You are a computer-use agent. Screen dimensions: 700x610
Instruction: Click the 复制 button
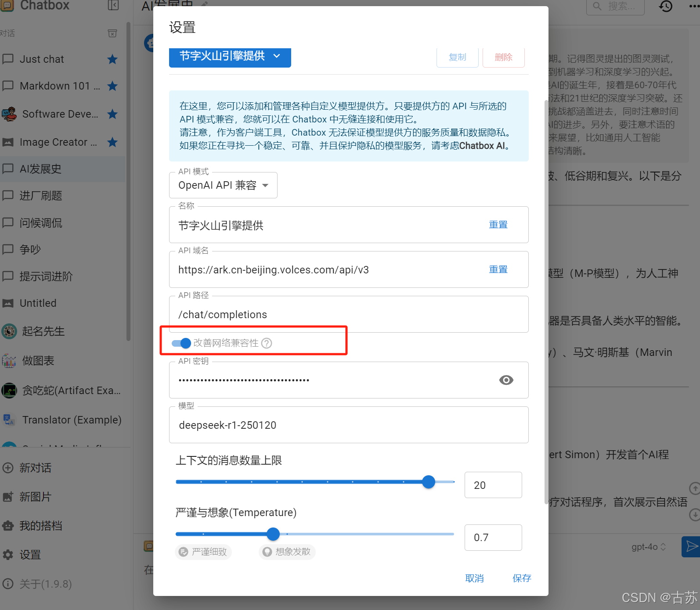pyautogui.click(x=458, y=57)
